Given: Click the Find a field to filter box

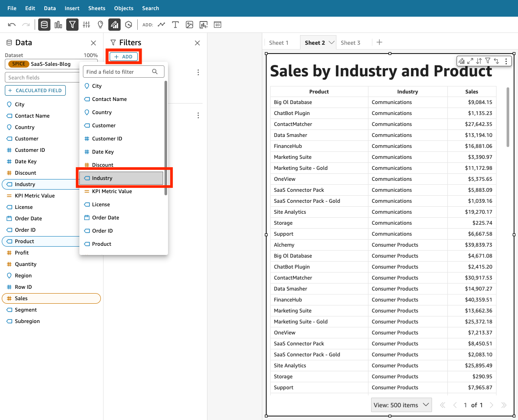Looking at the screenshot, I should (124, 72).
